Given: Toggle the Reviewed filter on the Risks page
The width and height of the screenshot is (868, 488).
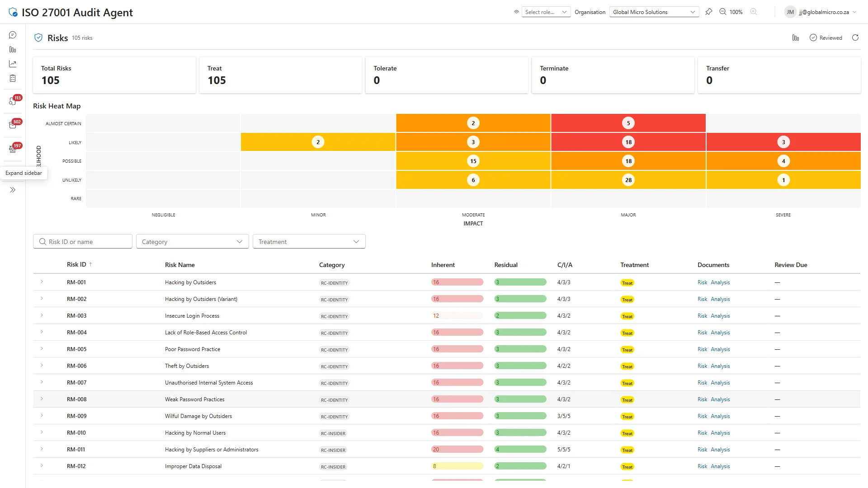Looking at the screenshot, I should point(826,38).
